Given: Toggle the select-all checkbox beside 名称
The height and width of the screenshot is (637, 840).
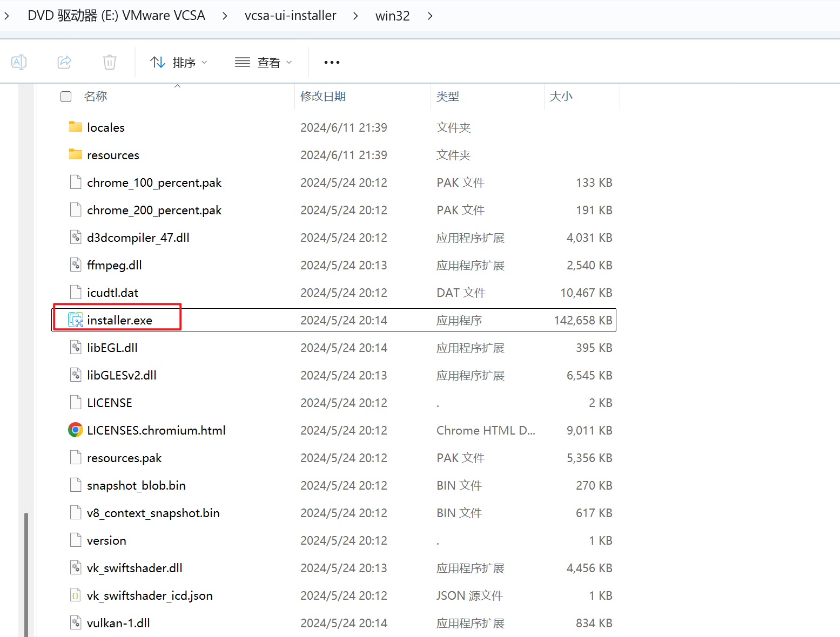Looking at the screenshot, I should [66, 97].
